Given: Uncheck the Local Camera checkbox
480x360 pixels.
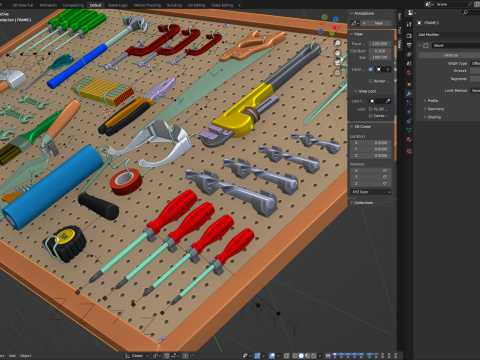Looking at the screenshot, I should click(370, 69).
